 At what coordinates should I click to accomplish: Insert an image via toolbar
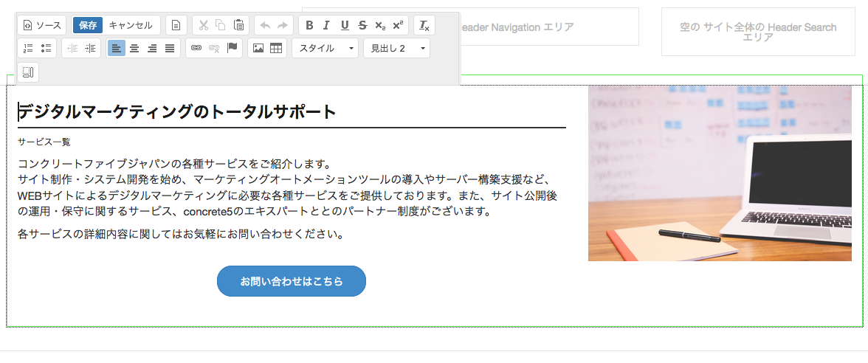(258, 48)
